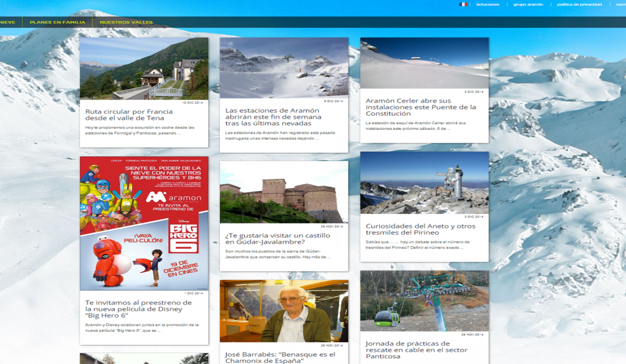Click excerpt 'Hoy te proponemos una excursión'
Screen dimensions: 626x364
tap(140, 130)
